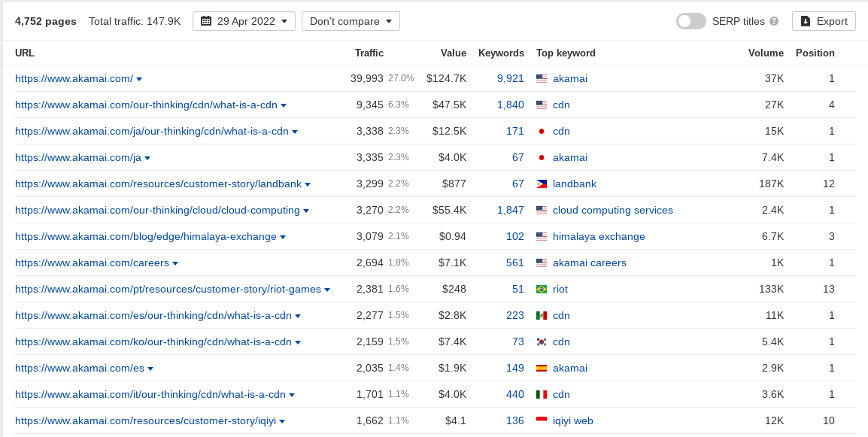Click the South Korea flag in cdn row
Viewport: 868px width, 437px height.
542,341
